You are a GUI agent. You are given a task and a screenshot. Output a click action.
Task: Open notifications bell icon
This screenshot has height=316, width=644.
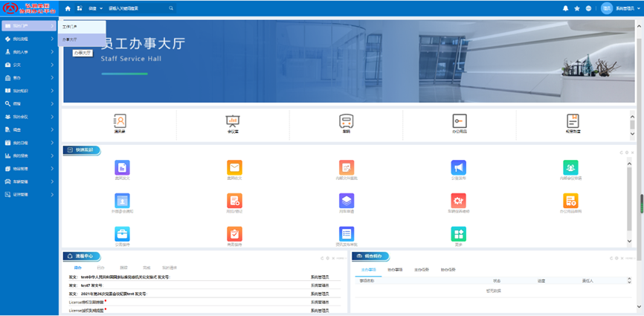coord(566,8)
